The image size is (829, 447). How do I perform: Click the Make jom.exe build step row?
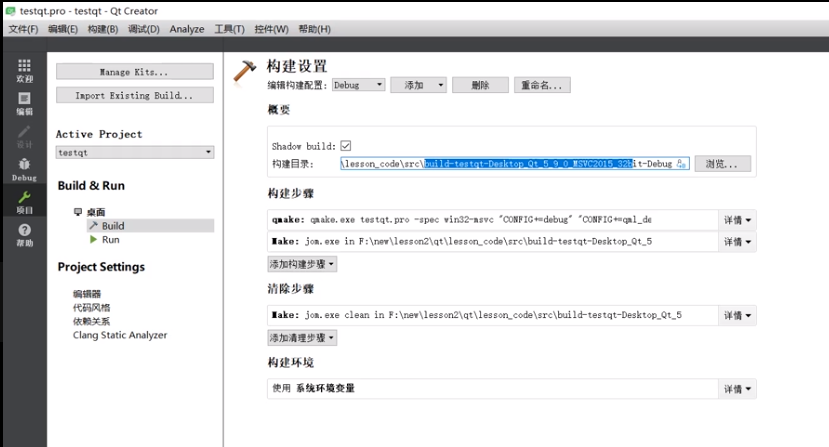[493, 241]
